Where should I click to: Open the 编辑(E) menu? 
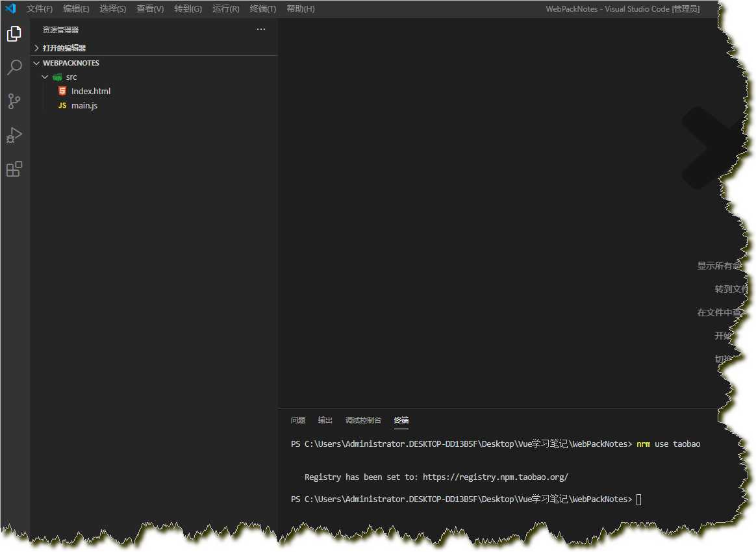tap(76, 8)
